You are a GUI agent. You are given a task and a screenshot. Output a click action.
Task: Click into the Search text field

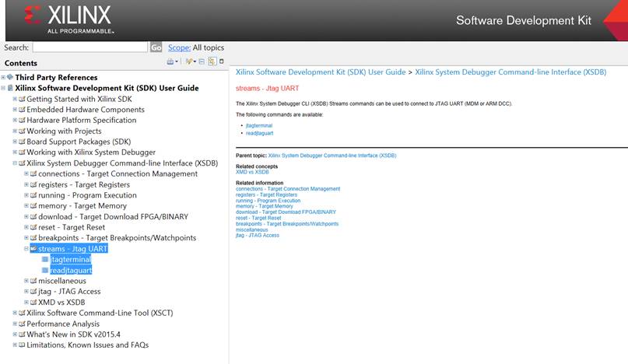[x=89, y=47]
